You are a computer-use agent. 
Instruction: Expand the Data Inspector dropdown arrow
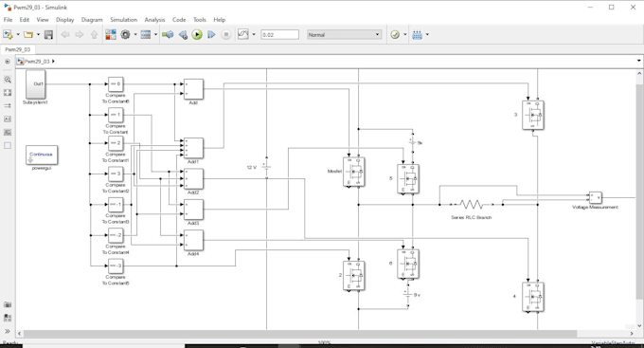coord(254,34)
